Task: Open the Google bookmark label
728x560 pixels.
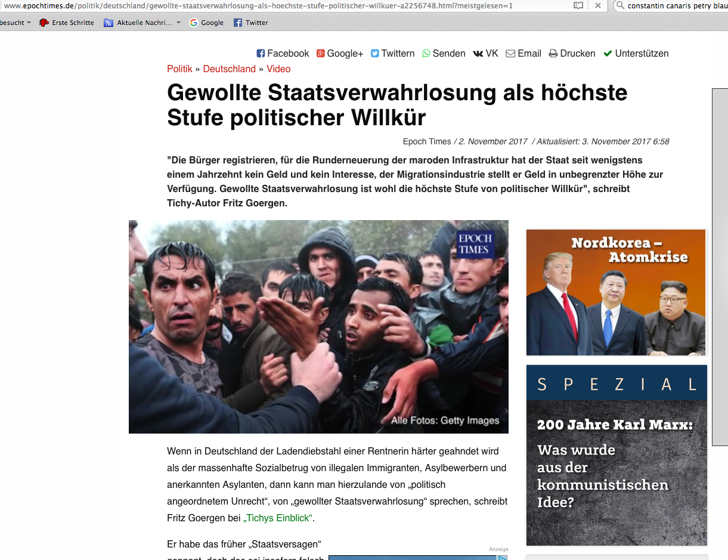Action: (212, 23)
